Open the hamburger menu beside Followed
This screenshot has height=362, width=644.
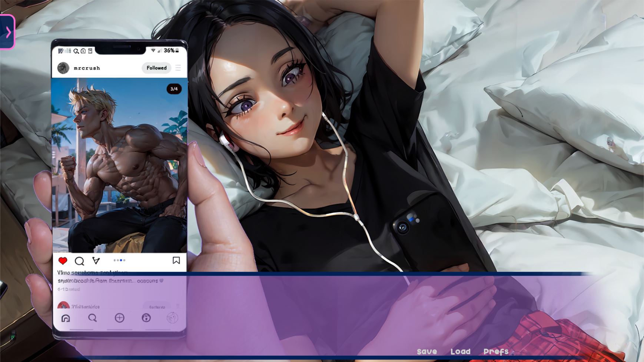point(178,68)
